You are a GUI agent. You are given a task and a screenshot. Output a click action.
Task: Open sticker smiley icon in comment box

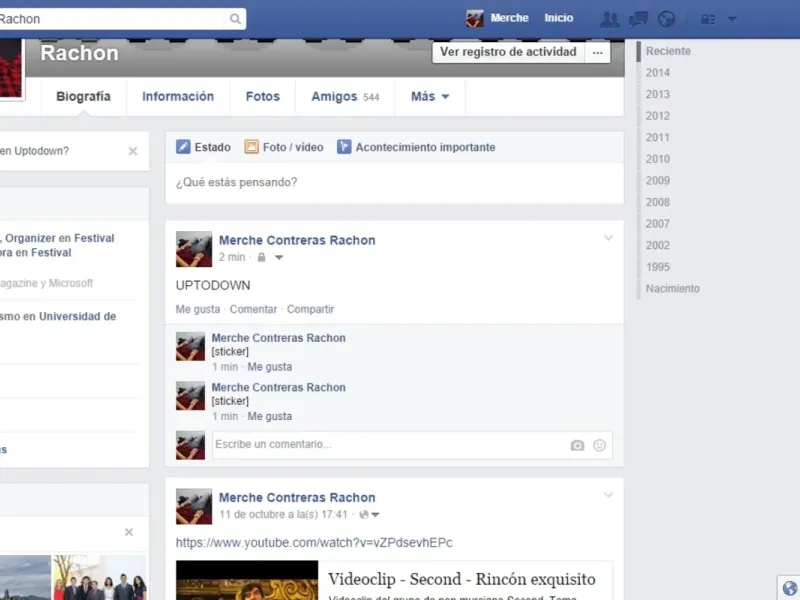tap(599, 445)
